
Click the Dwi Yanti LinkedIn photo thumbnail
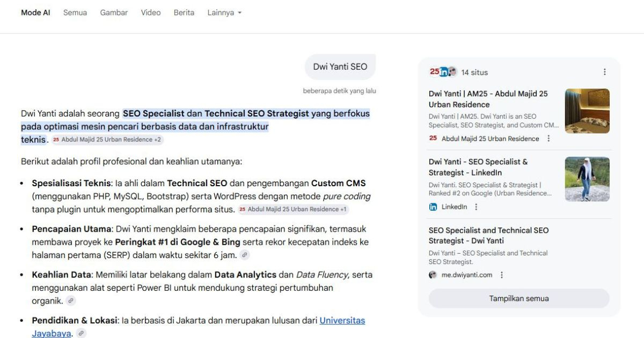[x=587, y=179]
